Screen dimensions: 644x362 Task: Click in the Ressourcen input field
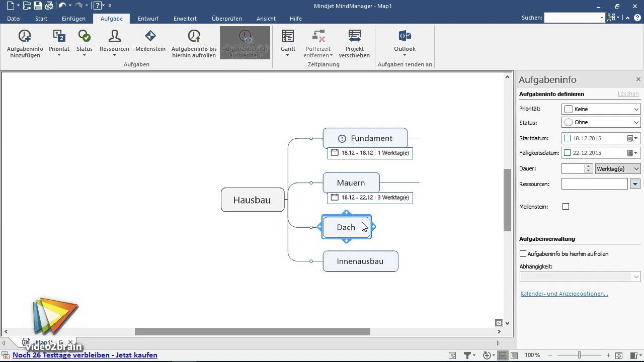pos(595,184)
